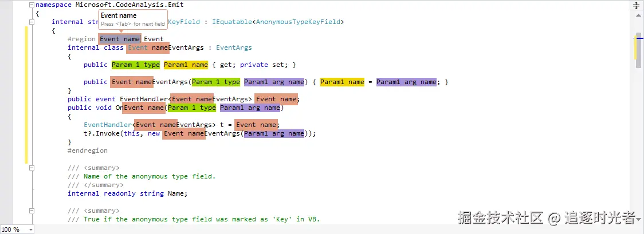Select 'Param 1 type' field in OnEvent name method
This screenshot has height=234, width=644.
[192, 108]
